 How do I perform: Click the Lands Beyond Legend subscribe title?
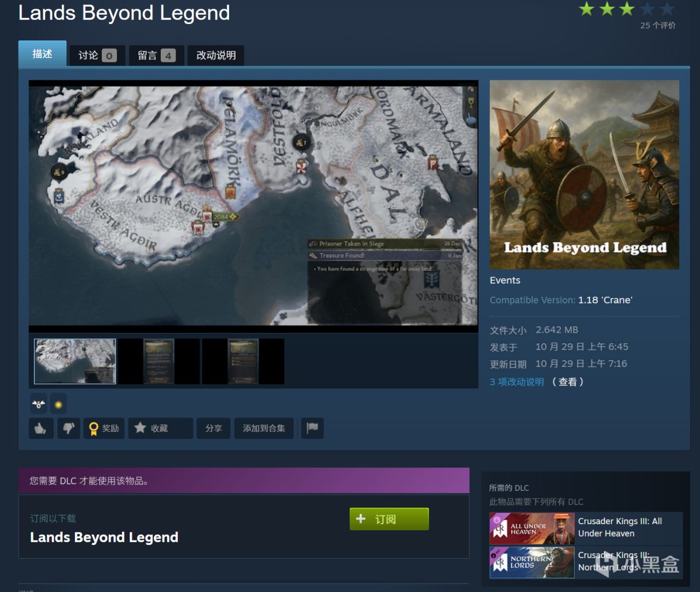point(104,537)
